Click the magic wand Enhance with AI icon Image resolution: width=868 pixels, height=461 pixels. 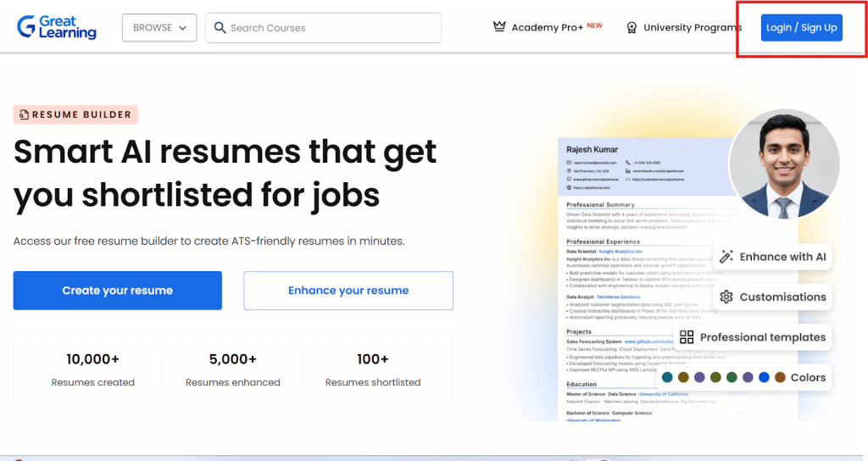coord(726,257)
